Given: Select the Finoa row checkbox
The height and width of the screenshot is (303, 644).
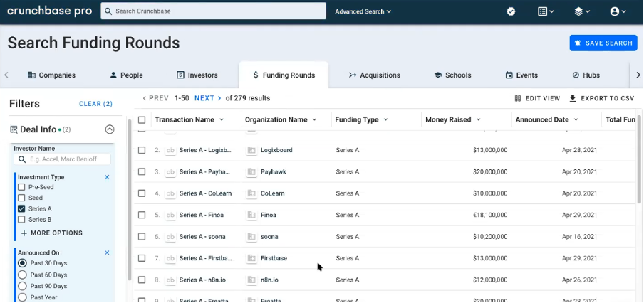Looking at the screenshot, I should (x=142, y=215).
